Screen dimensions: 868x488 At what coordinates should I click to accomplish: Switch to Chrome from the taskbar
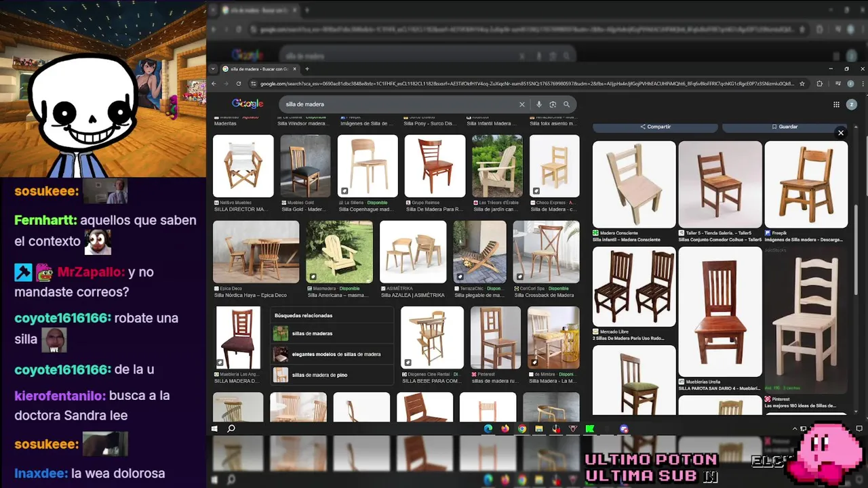pyautogui.click(x=521, y=428)
